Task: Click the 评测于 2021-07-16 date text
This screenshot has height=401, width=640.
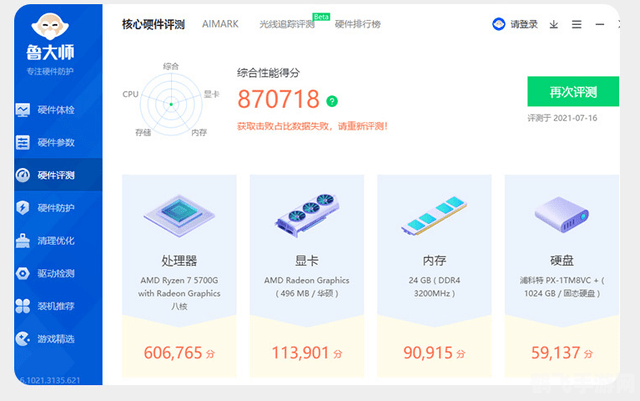Action: click(x=562, y=118)
